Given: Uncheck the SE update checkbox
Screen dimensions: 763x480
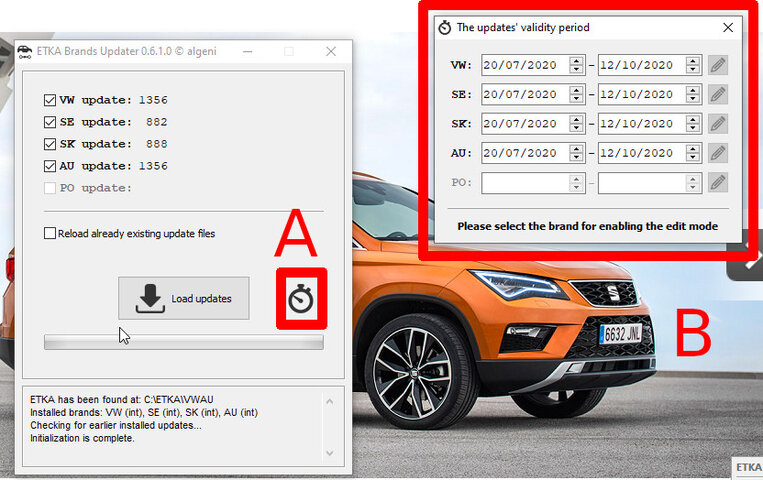Looking at the screenshot, I should pos(50,122).
